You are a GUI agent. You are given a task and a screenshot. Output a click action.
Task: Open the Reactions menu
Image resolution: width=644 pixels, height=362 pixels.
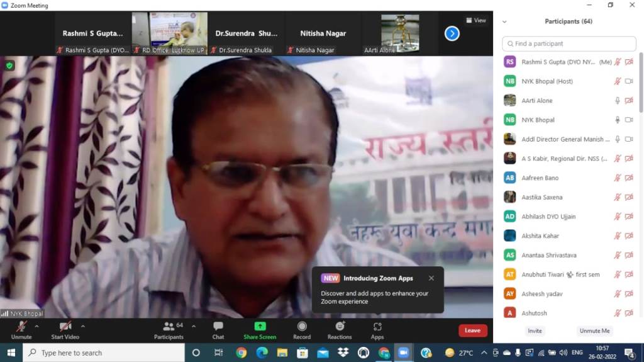(x=340, y=331)
